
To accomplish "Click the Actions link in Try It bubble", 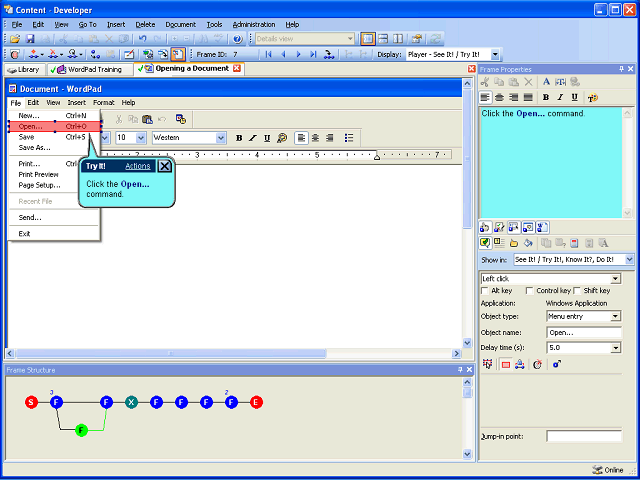I will coord(138,166).
